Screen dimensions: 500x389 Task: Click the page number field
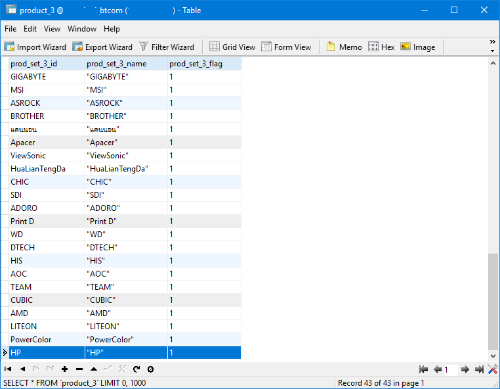pyautogui.click(x=450, y=369)
